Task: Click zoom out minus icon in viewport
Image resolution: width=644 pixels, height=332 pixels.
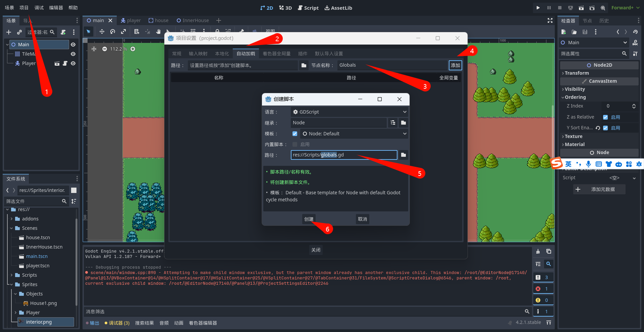Action: point(105,49)
